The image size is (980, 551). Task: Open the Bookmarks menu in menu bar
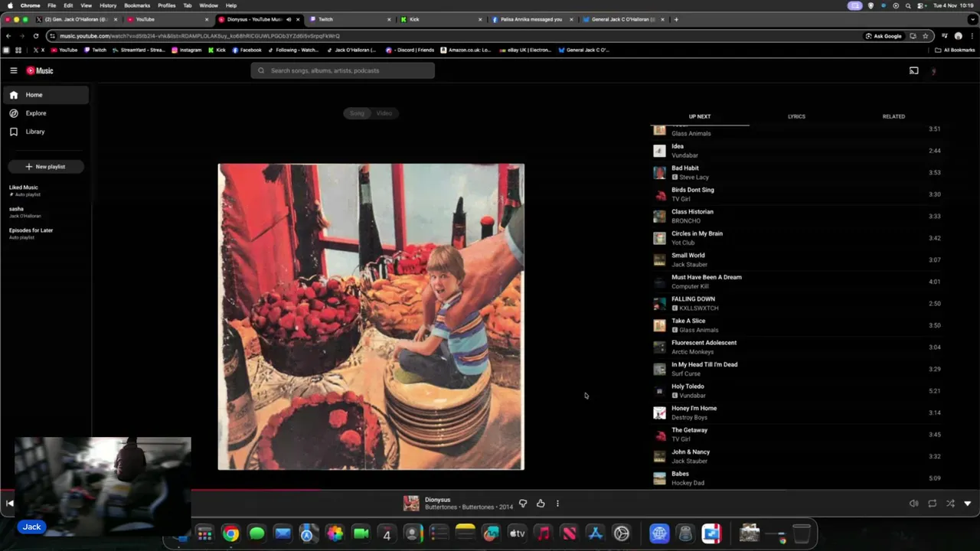(136, 5)
